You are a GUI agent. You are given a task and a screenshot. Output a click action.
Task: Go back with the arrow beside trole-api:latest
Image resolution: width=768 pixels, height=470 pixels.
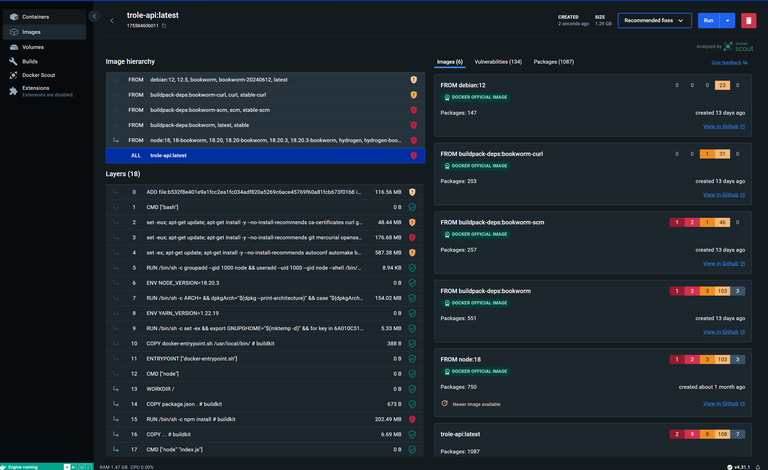[112, 21]
